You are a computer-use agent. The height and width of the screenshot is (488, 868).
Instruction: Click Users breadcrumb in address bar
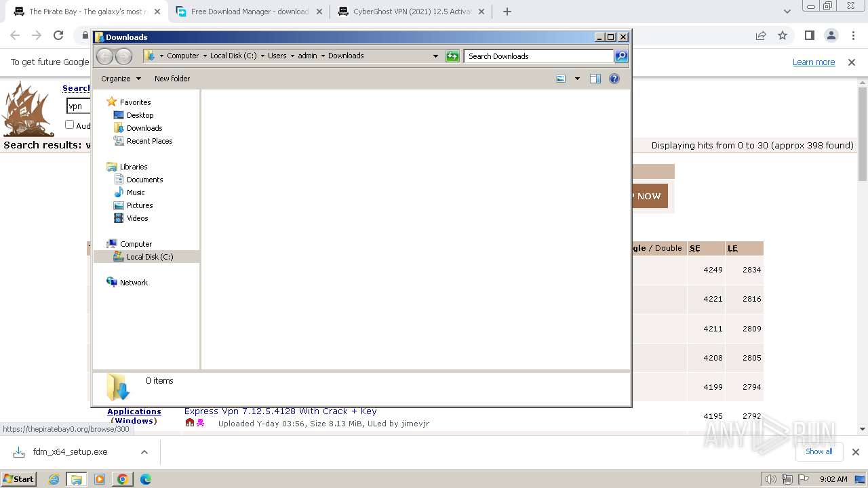(x=277, y=56)
